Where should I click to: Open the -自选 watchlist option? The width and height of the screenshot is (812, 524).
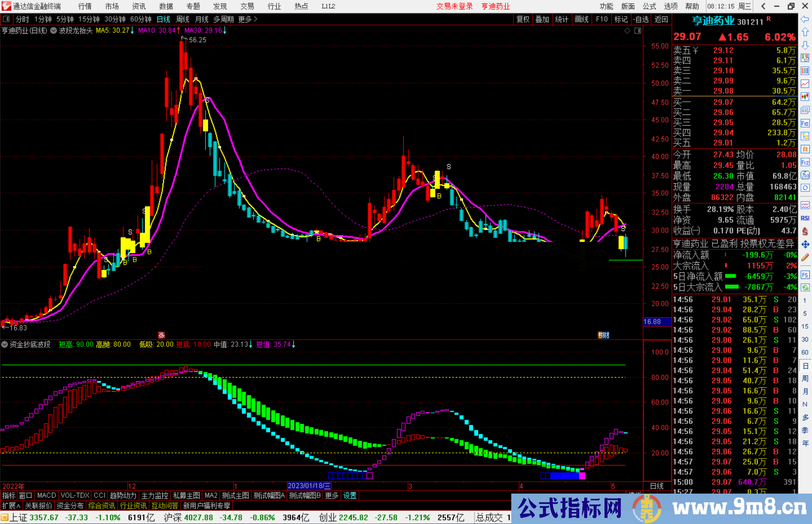[x=641, y=19]
